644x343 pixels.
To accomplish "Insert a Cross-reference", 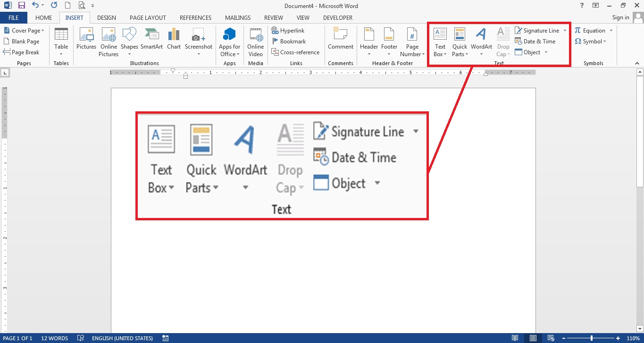I will click(296, 52).
